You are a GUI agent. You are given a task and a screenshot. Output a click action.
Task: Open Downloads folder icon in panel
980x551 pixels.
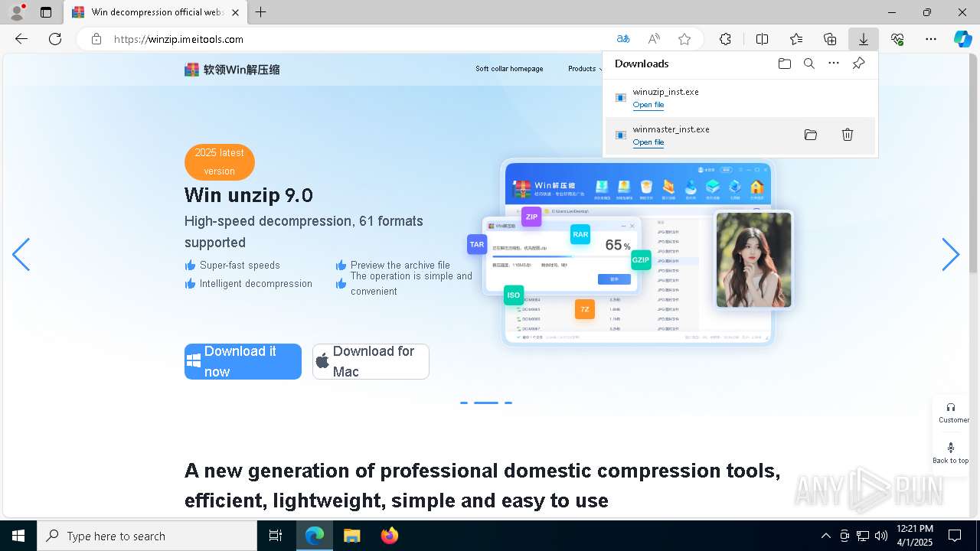pyautogui.click(x=785, y=64)
